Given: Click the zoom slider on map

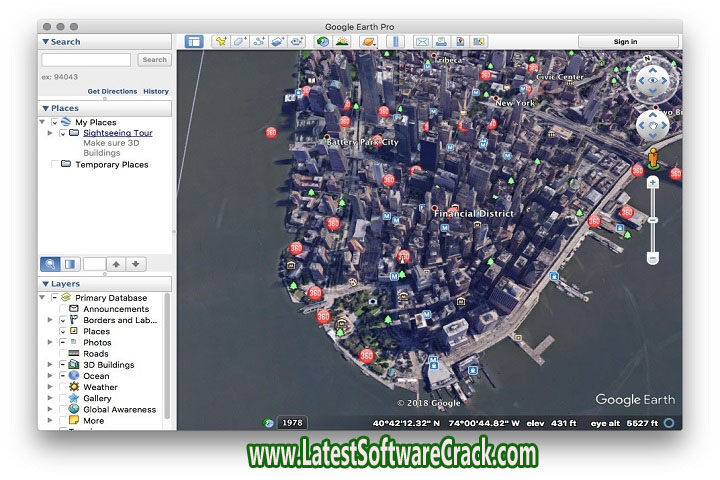Looking at the screenshot, I should coord(653,220).
